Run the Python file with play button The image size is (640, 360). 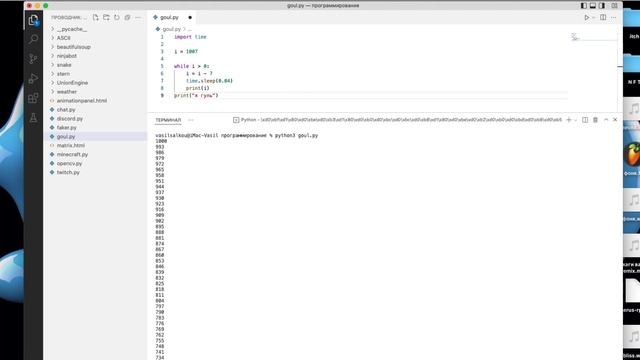587,18
